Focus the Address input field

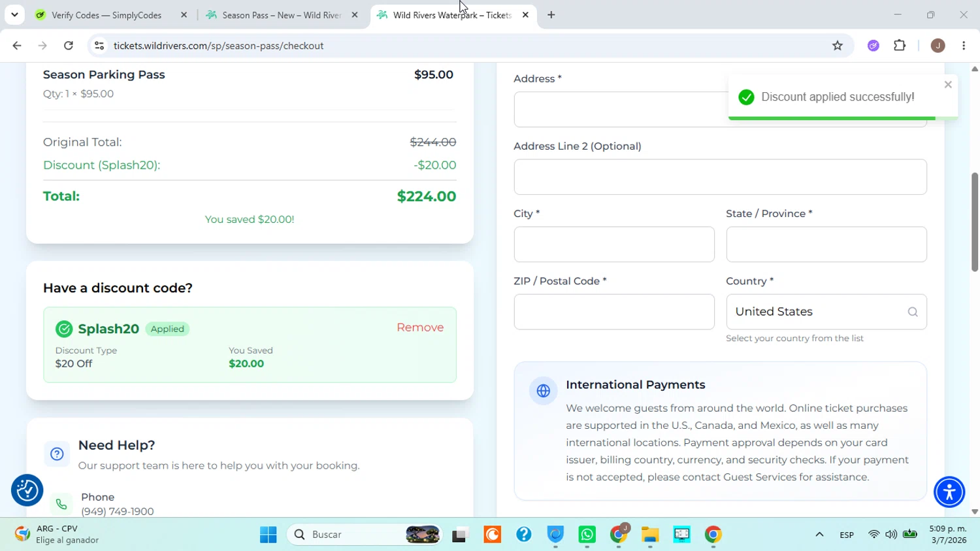720,109
